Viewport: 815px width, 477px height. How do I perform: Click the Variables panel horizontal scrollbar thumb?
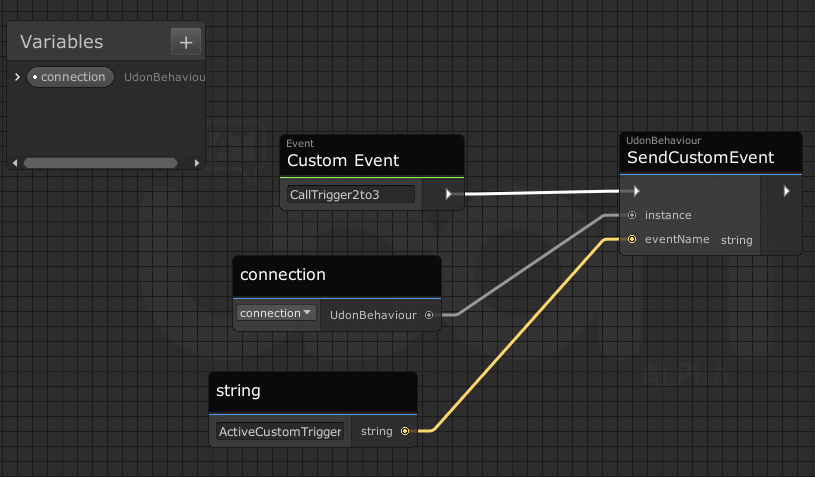tap(100, 162)
